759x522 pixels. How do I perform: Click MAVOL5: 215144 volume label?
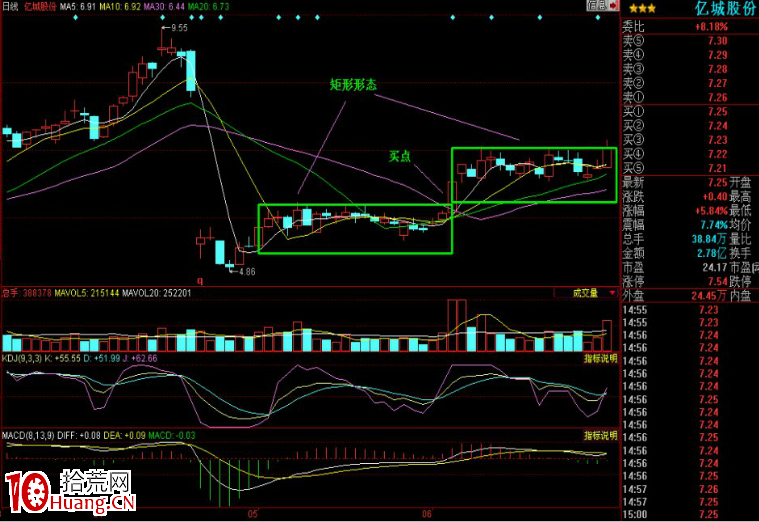(x=87, y=293)
